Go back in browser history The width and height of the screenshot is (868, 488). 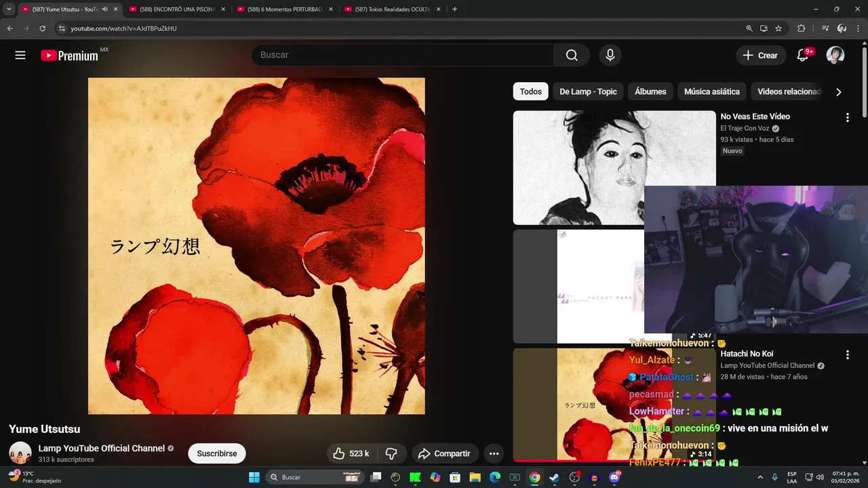pos(10,28)
